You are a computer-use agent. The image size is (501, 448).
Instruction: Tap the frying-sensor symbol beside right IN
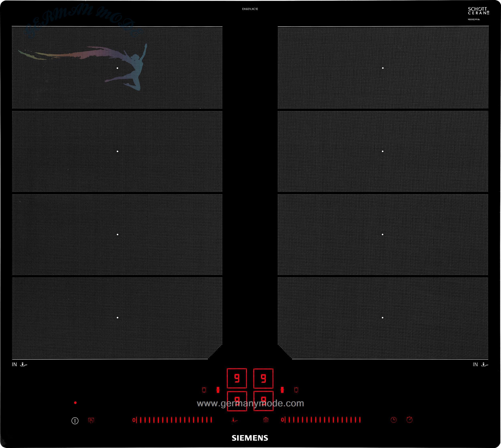(x=485, y=365)
